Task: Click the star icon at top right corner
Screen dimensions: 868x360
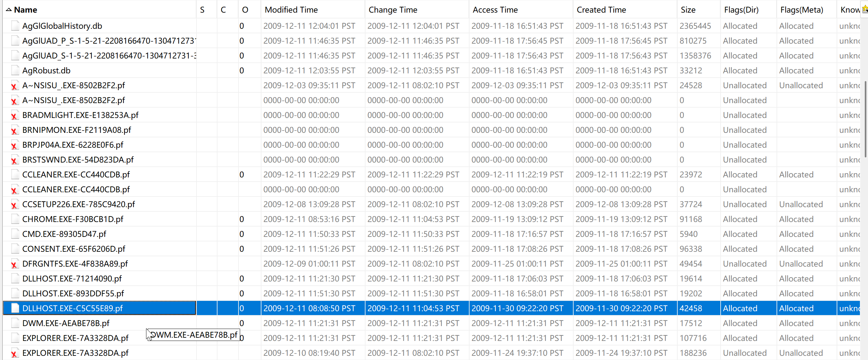Action: pos(865,9)
